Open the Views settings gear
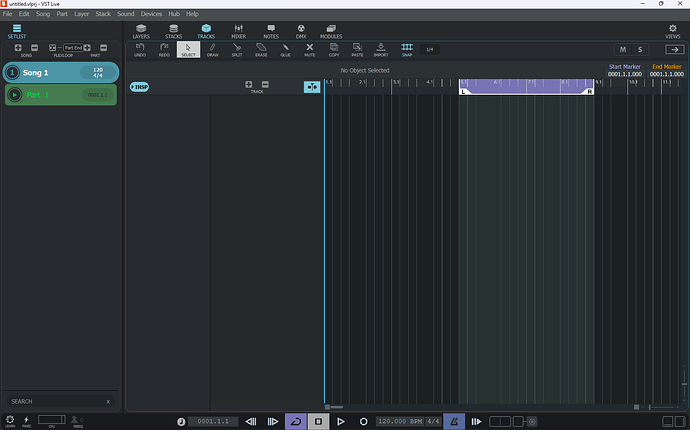This screenshot has width=690, height=430. (x=672, y=31)
